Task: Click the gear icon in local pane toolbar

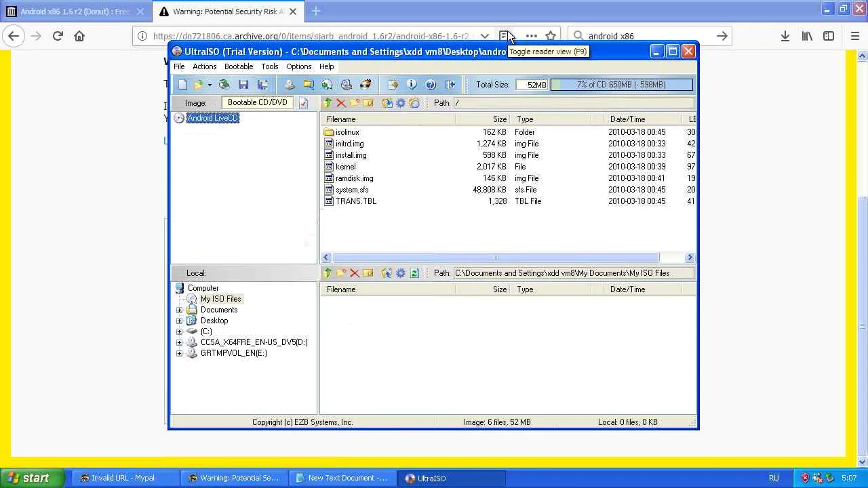Action: click(401, 273)
